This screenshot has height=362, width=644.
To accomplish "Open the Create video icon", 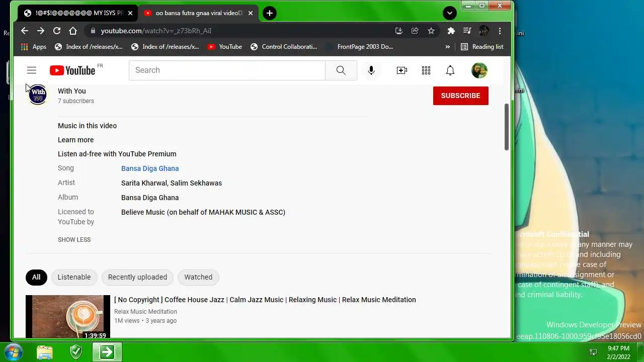I will pos(402,70).
